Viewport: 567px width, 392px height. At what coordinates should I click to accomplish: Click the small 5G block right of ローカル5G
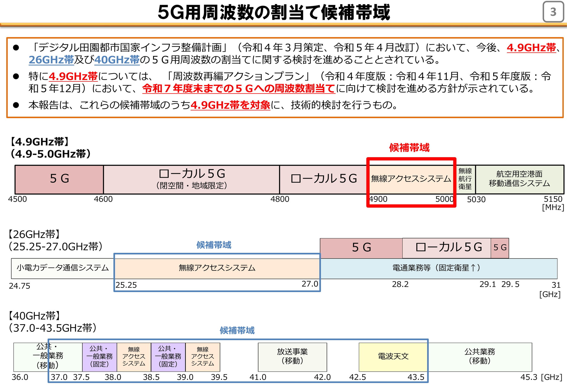tap(500, 247)
